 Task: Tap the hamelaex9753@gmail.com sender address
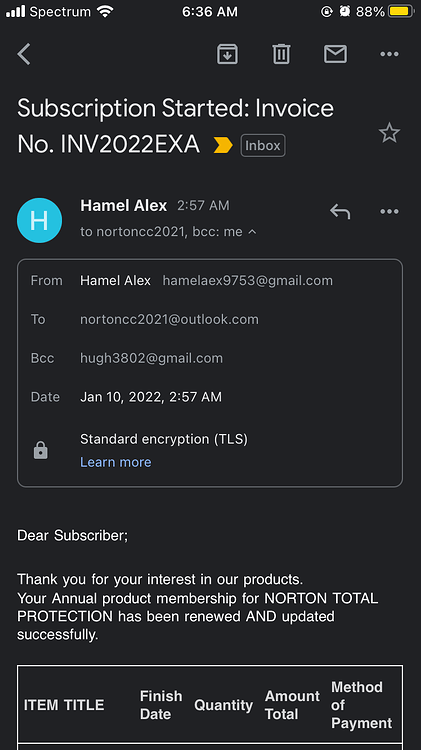(248, 280)
